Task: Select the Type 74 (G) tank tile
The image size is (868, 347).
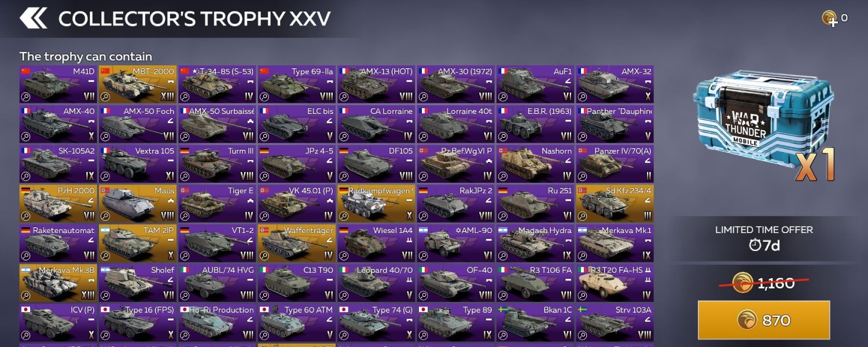Action: pyautogui.click(x=377, y=323)
